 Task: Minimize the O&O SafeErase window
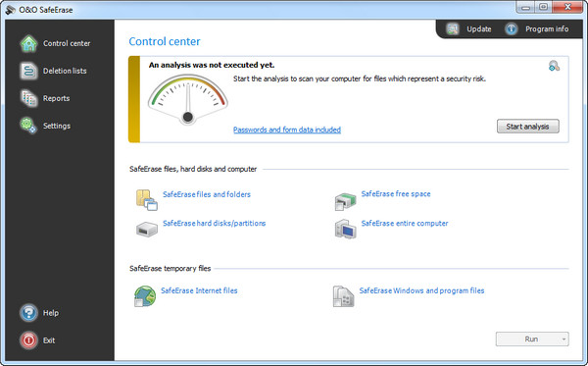click(525, 7)
